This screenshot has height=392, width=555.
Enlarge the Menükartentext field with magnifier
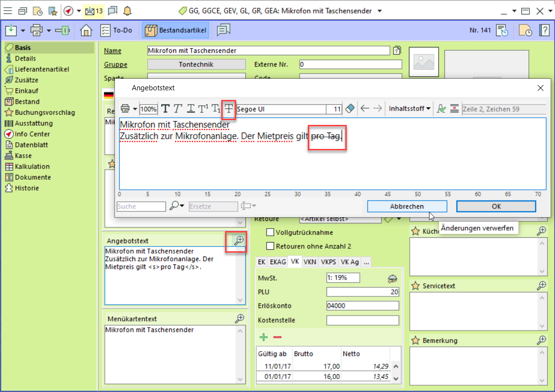(239, 318)
